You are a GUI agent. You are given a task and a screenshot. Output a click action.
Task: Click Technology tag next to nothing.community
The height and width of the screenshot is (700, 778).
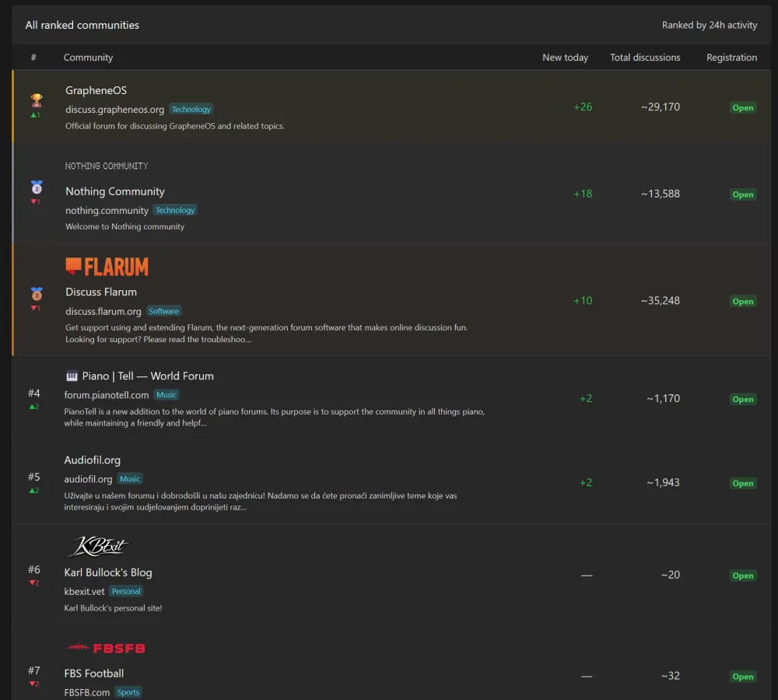click(174, 210)
